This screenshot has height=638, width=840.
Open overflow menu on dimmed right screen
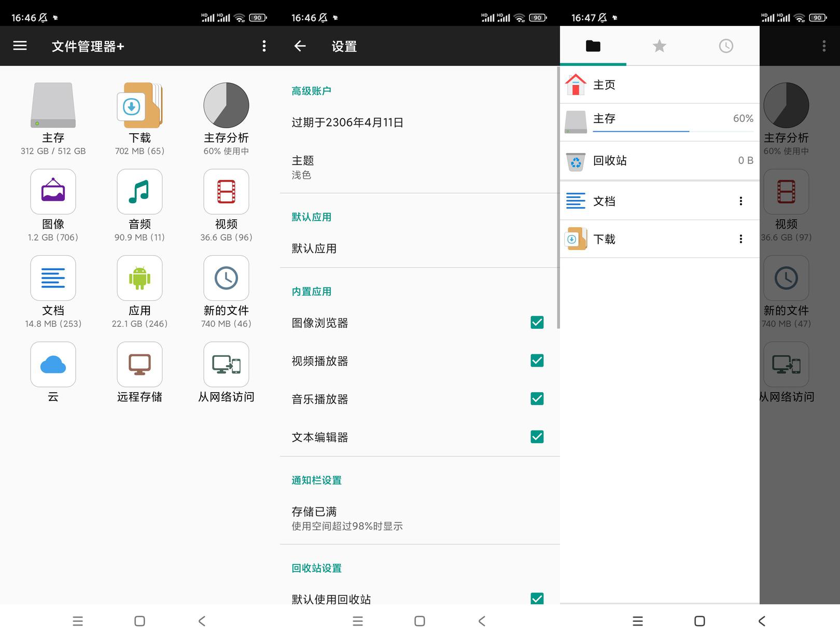(824, 46)
